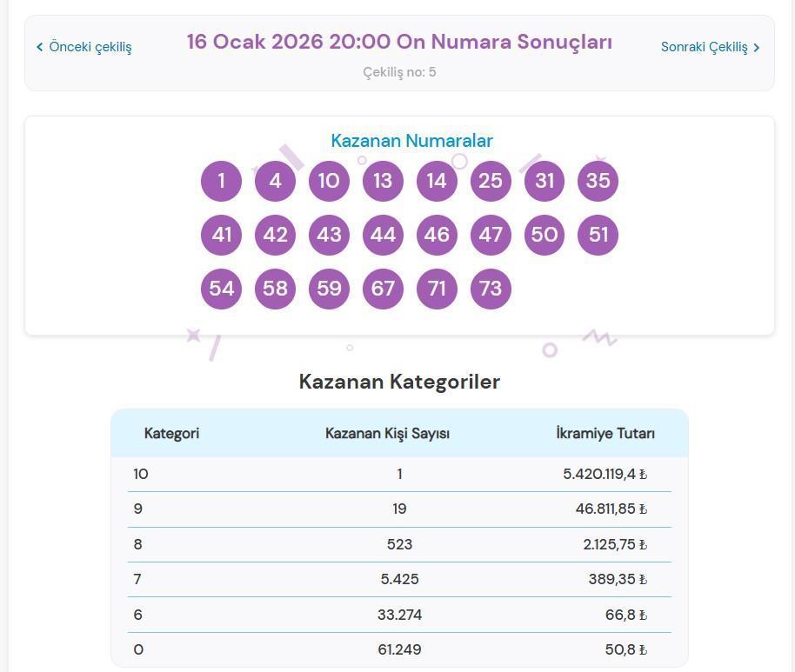The height and width of the screenshot is (672, 795).
Task: Select the Kategori column header
Action: 171,433
